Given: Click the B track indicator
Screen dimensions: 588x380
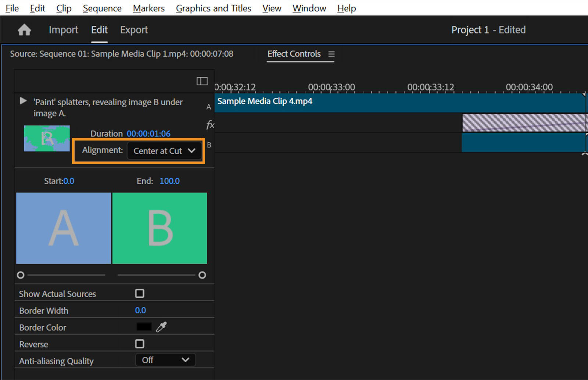Looking at the screenshot, I should [208, 145].
